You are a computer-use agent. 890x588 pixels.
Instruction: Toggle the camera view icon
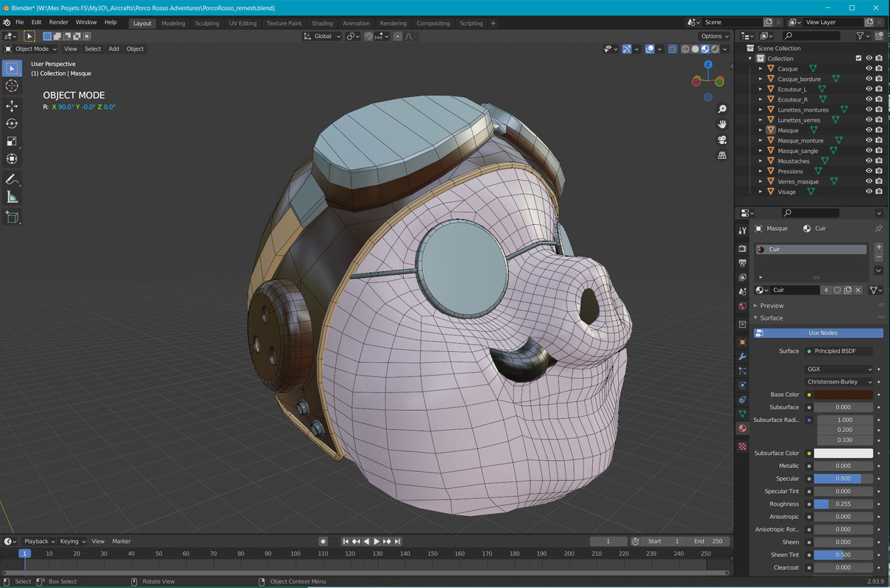(x=722, y=140)
